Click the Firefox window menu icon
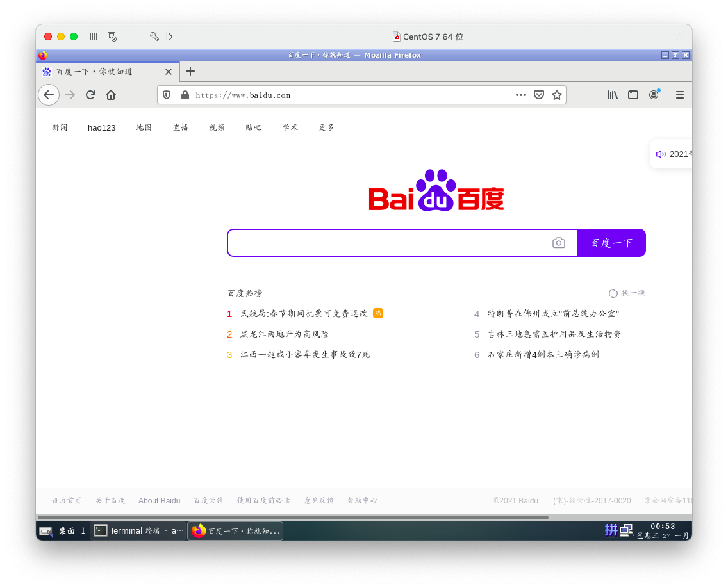The height and width of the screenshot is (588, 728). tap(43, 55)
